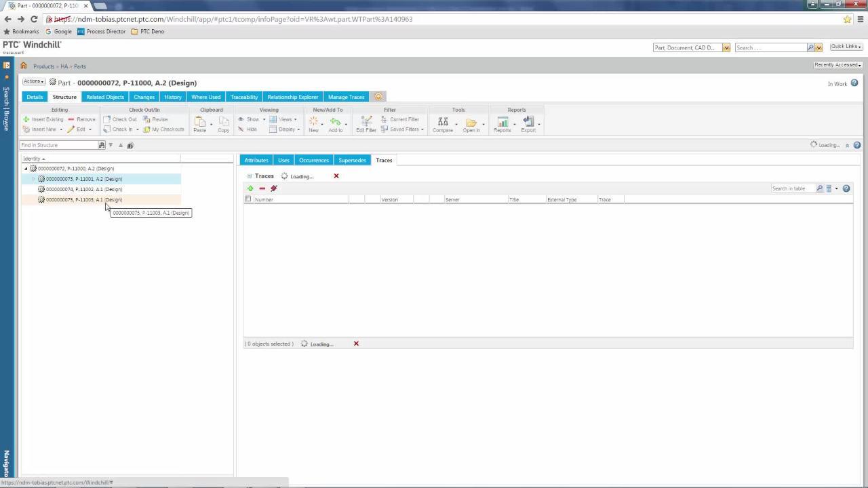
Task: Click the Remove toolbar button
Action: (81, 119)
